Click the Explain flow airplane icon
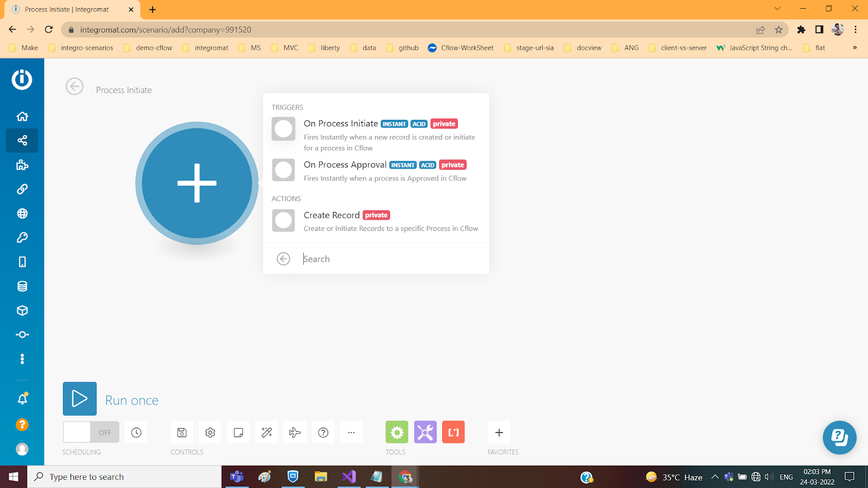868x488 pixels. (295, 432)
